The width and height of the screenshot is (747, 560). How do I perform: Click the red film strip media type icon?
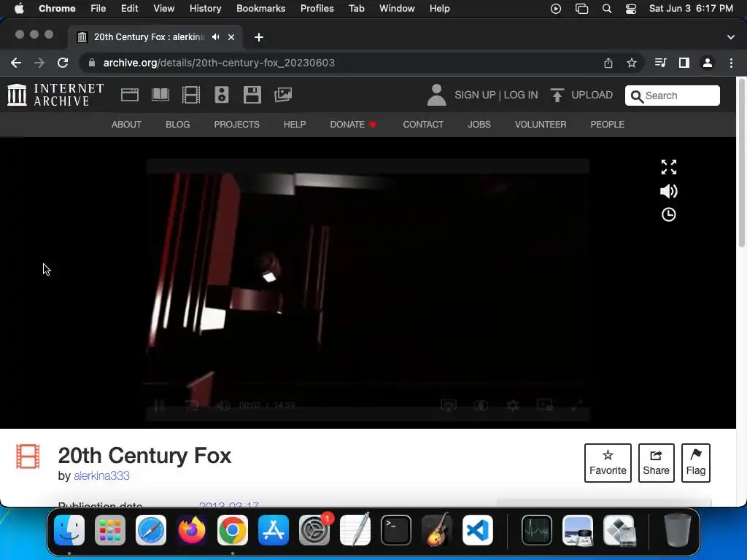(x=28, y=456)
